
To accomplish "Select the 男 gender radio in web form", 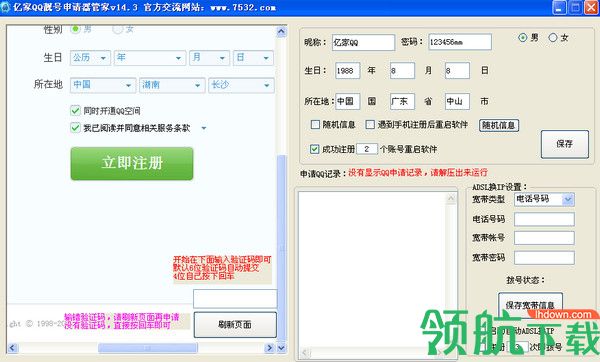I will pos(75,29).
